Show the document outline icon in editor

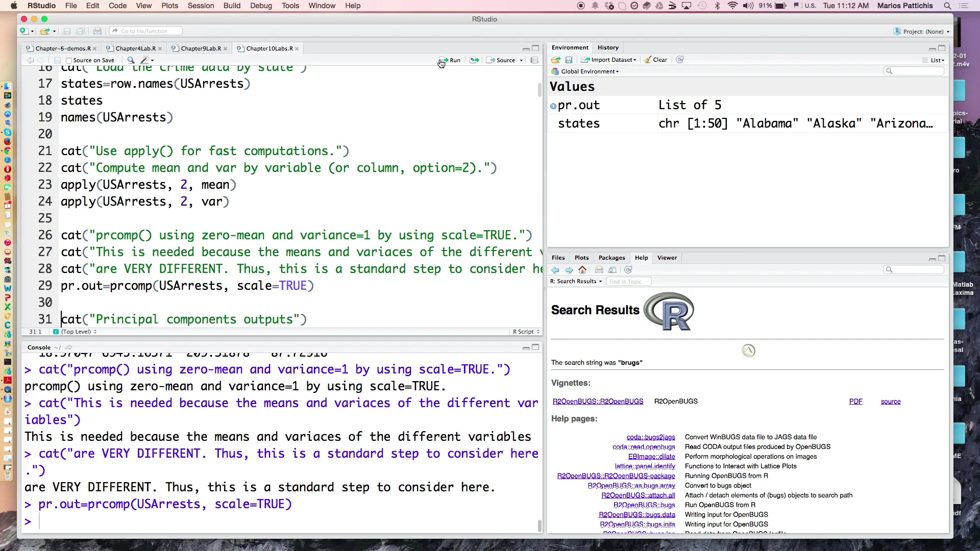534,60
